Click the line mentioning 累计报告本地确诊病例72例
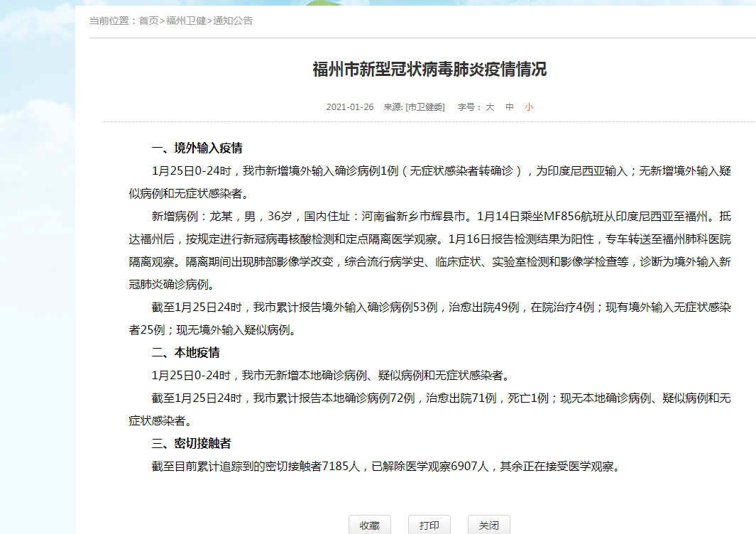This screenshot has width=756, height=534. 441,398
